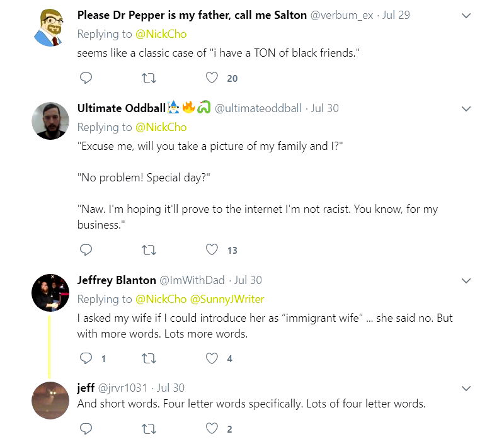The image size is (504, 444).
Task: Expand the options chevron on Ultimate Oddball's tweet
Action: pos(466,109)
